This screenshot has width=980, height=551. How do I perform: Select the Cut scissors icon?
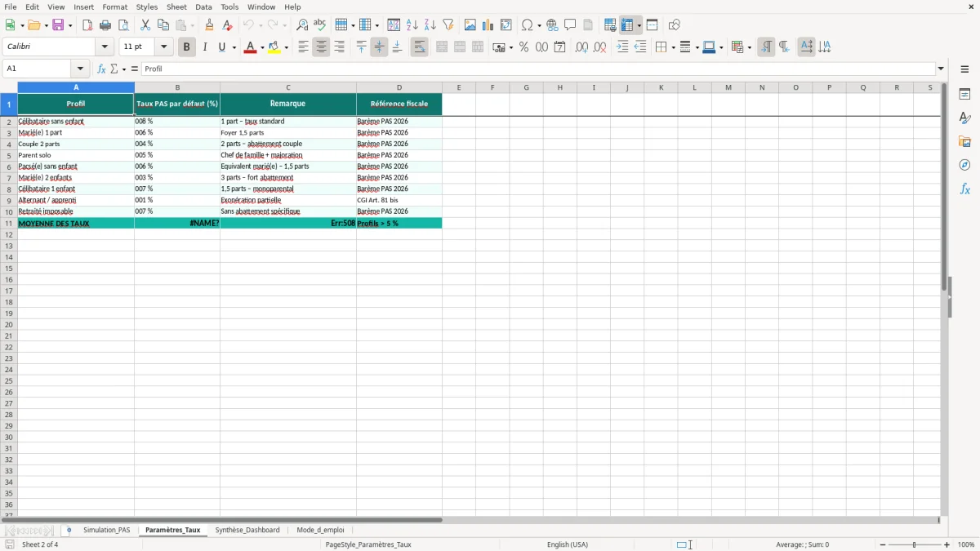(145, 25)
